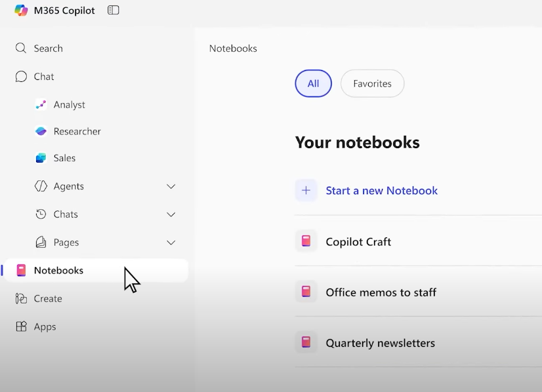Open Create in the sidebar

coord(48,298)
